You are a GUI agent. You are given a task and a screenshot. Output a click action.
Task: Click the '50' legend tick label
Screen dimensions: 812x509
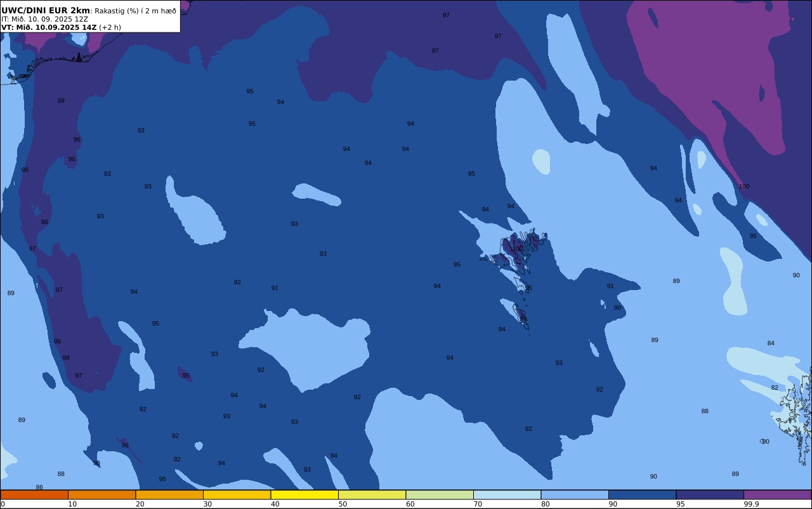pos(343,504)
